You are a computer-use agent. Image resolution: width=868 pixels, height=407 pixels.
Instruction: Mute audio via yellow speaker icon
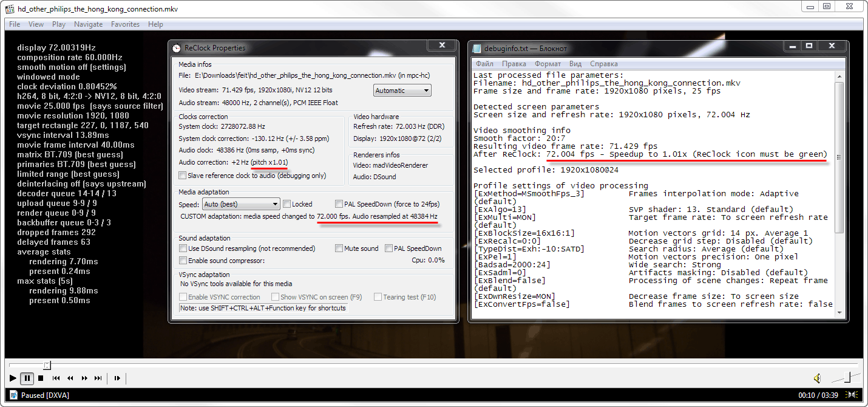tap(817, 378)
